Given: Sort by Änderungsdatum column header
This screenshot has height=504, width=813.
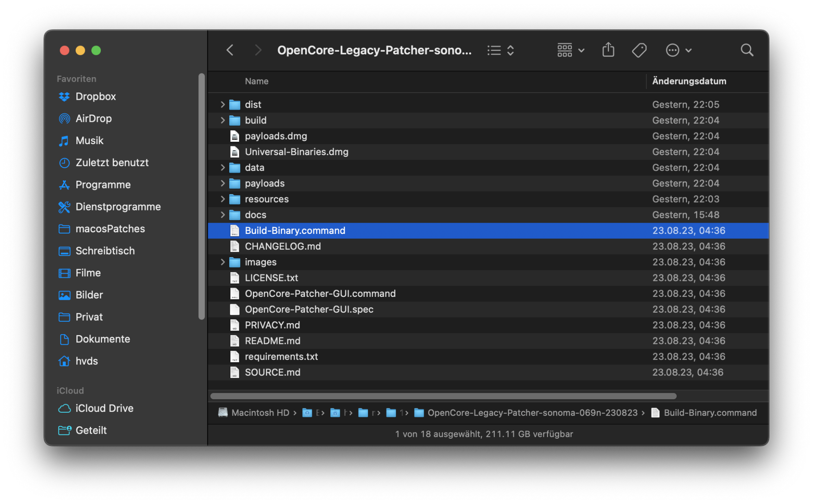Looking at the screenshot, I should pyautogui.click(x=689, y=81).
